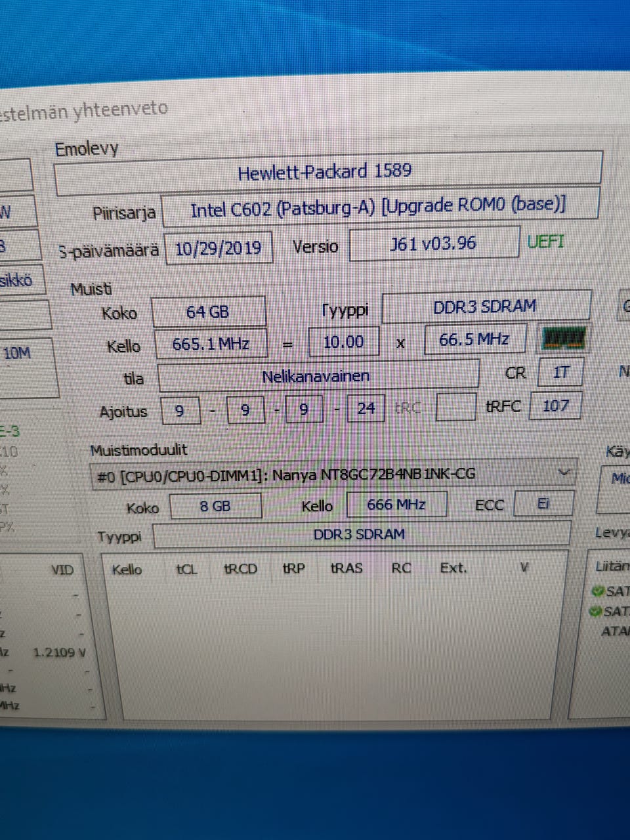This screenshot has height=840, width=630.
Task: Click the 66.5 MHz base clock value
Action: 474,339
